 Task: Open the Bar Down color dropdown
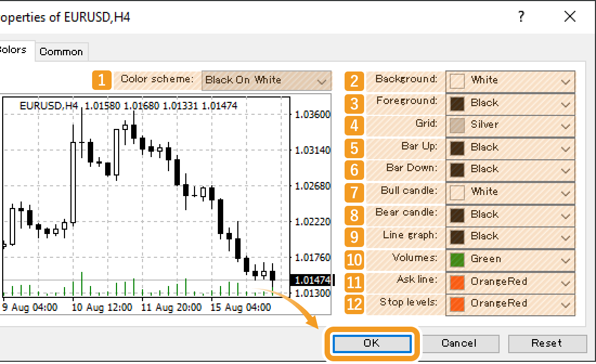pyautogui.click(x=509, y=170)
